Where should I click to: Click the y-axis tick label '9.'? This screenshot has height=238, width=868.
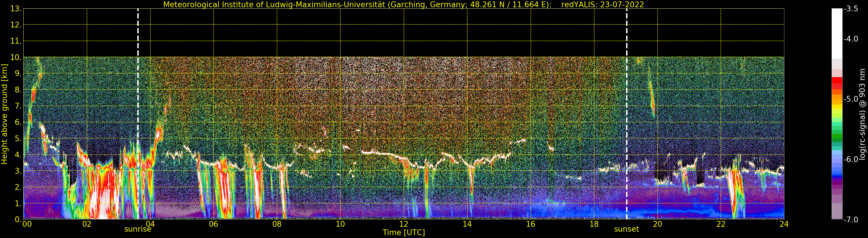(18, 74)
